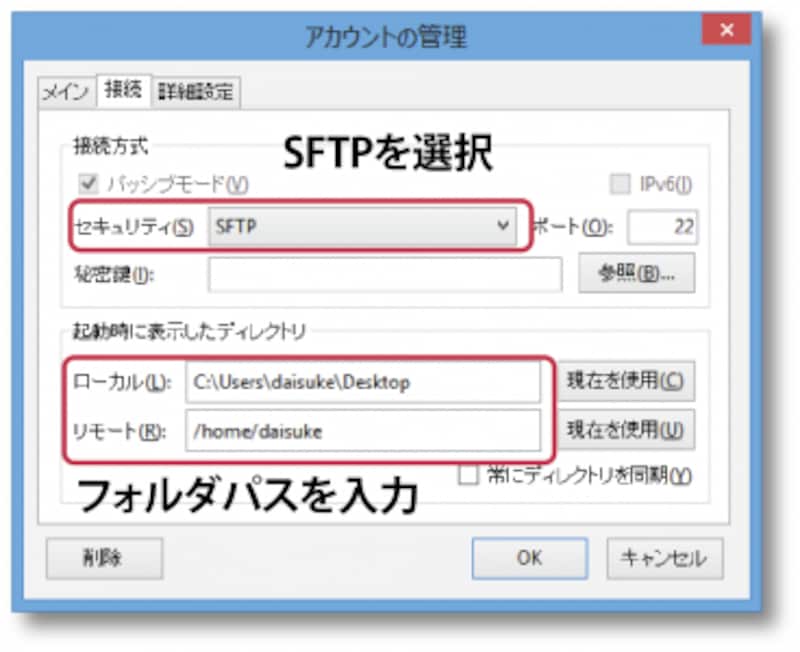Image resolution: width=800 pixels, height=652 pixels.
Task: Click the 起動時に表示したディレクトリ group label
Action: pos(189,332)
